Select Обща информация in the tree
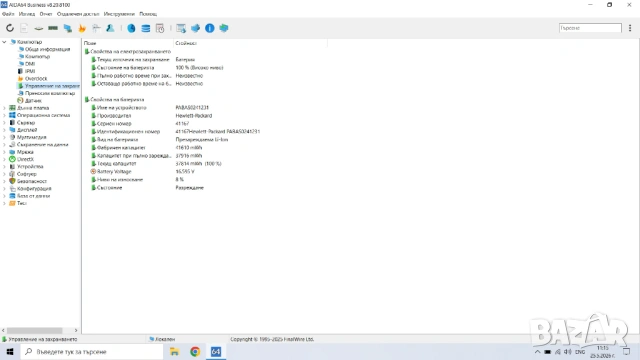 click(x=47, y=49)
